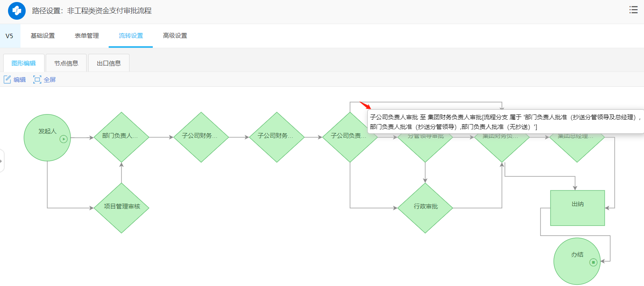The image size is (644, 286).
Task: Click the blue application logo icon
Action: click(17, 11)
